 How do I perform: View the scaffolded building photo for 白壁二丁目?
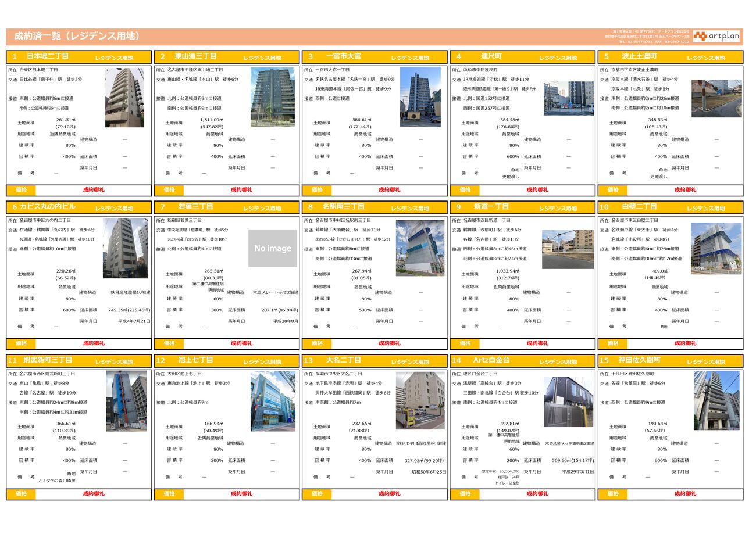tap(716, 249)
